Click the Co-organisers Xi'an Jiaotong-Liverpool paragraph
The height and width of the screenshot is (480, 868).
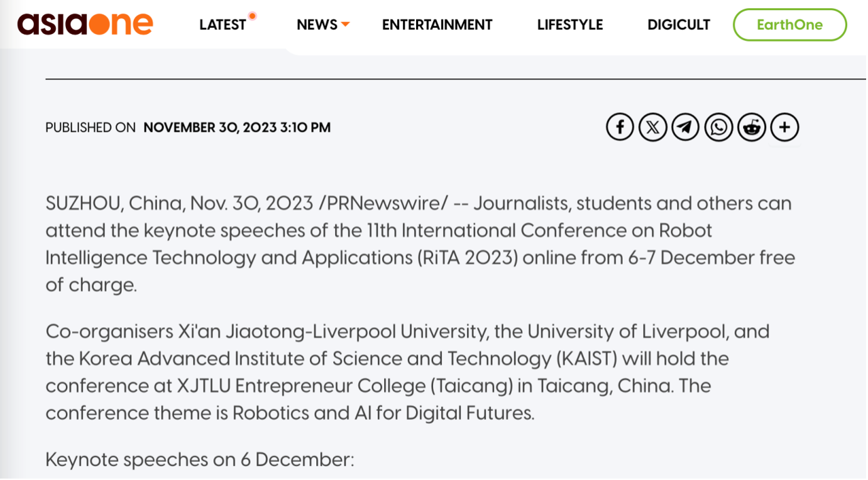pos(407,372)
